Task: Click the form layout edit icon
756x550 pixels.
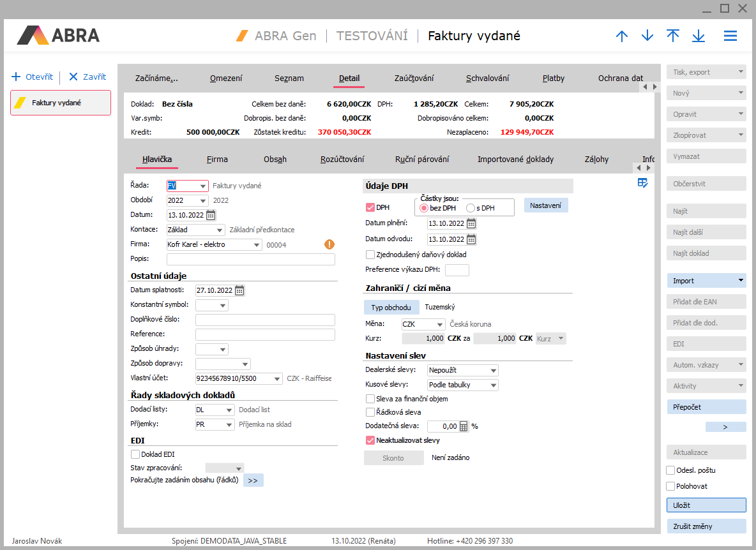Action: (x=642, y=183)
